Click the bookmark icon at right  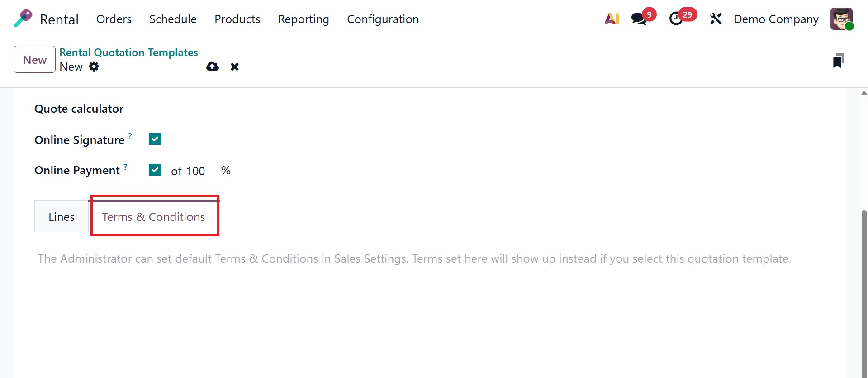838,60
